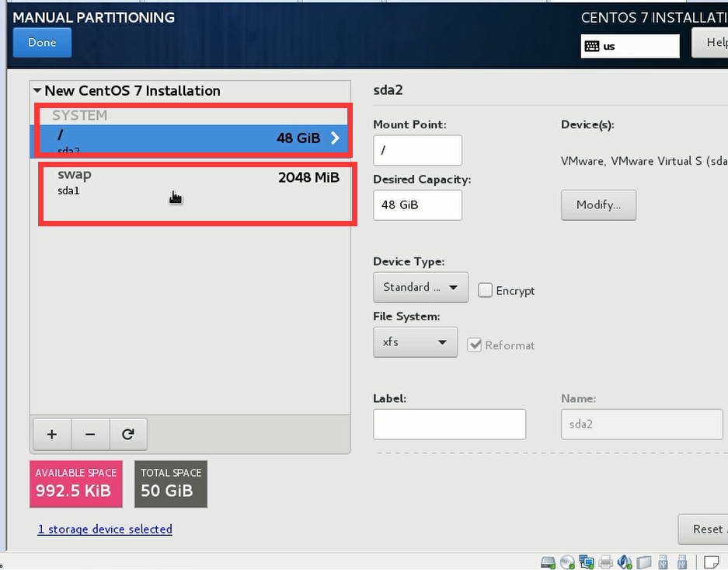728x570 pixels.
Task: Open the 1 storage device selected link
Action: click(x=105, y=529)
